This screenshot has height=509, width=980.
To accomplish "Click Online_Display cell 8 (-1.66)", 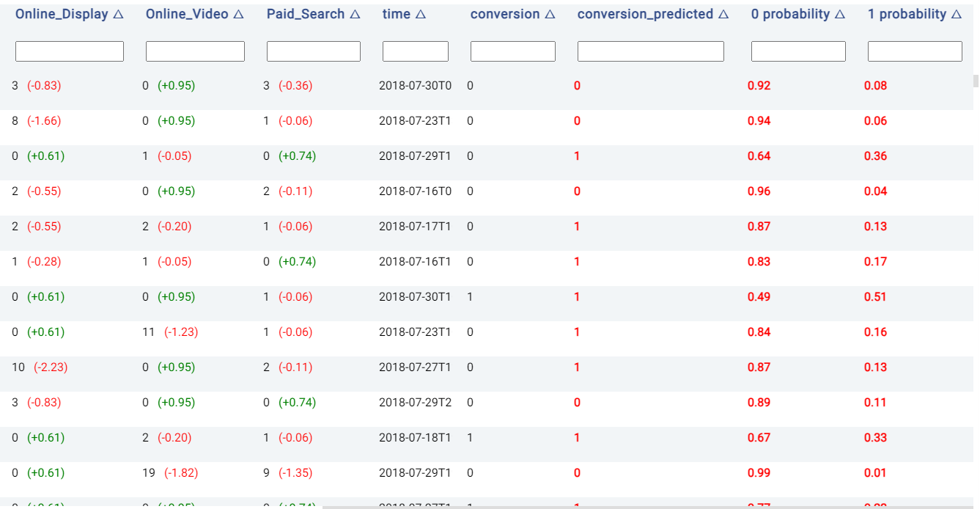I will [37, 121].
